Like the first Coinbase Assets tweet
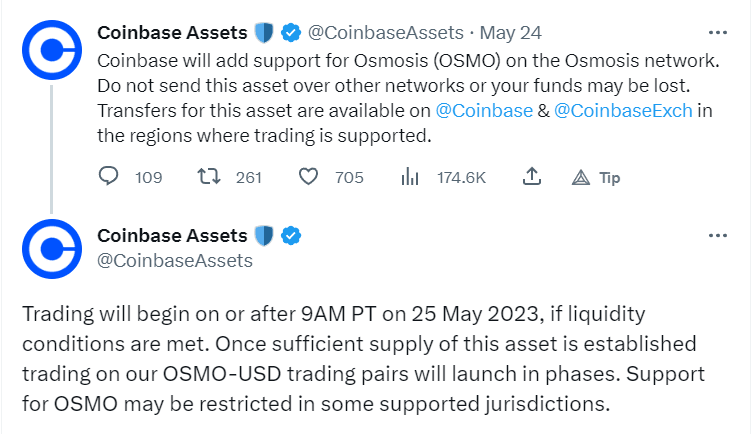 coord(308,176)
